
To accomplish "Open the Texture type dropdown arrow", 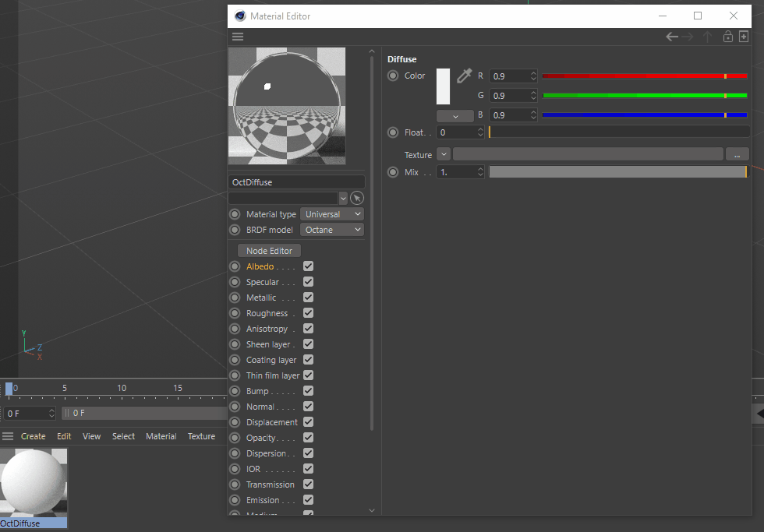I will click(x=444, y=154).
